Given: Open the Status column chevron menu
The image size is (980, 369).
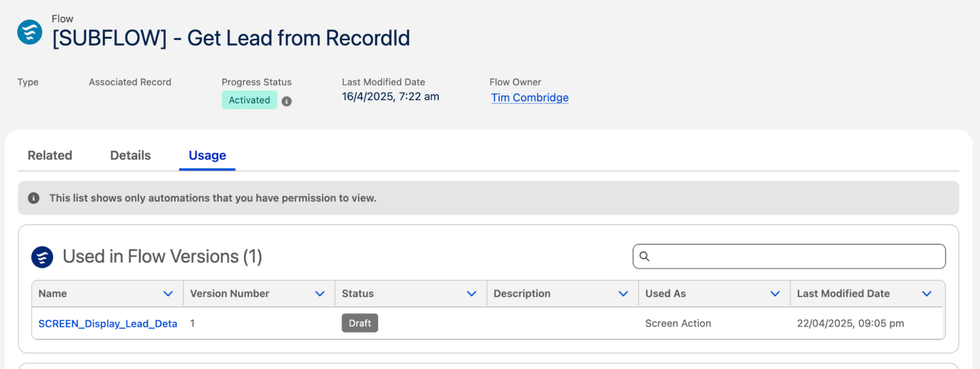Looking at the screenshot, I should click(x=472, y=294).
